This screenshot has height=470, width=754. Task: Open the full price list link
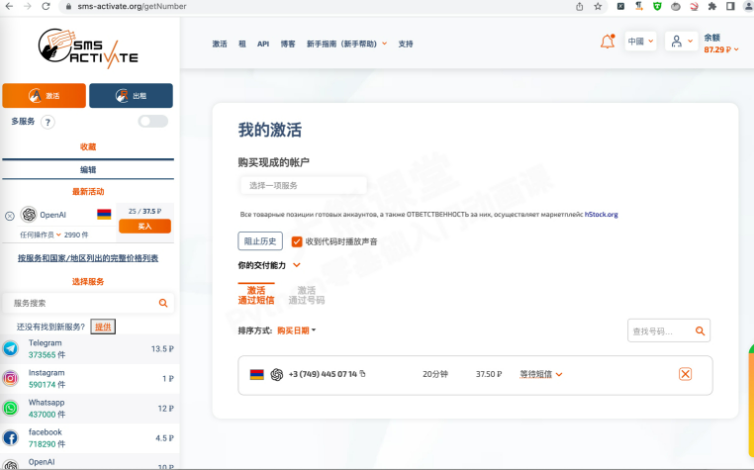click(x=88, y=258)
